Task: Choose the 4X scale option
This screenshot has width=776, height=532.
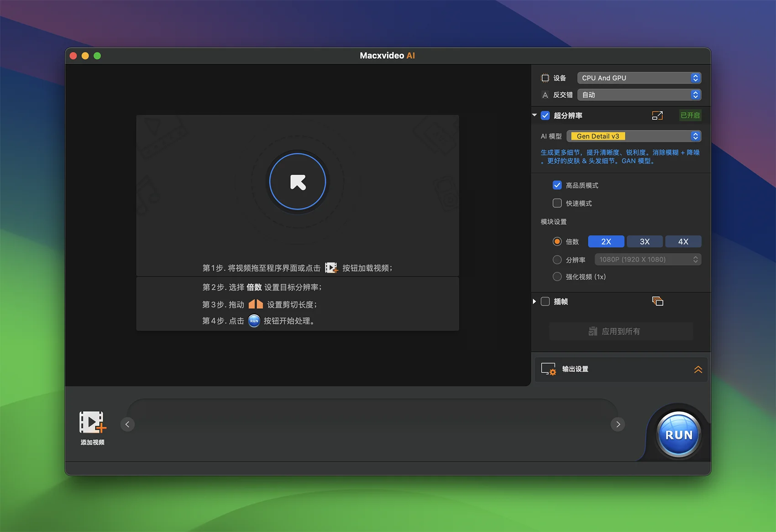Action: [x=683, y=241]
